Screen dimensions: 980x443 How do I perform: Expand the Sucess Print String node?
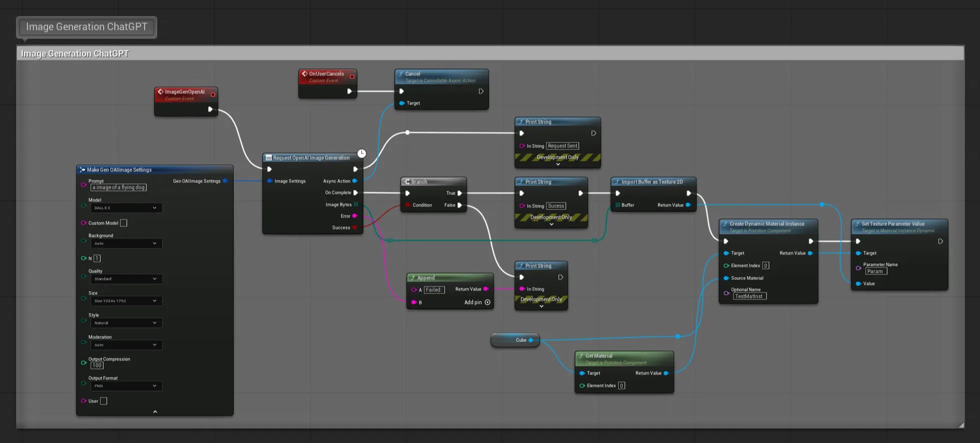552,224
